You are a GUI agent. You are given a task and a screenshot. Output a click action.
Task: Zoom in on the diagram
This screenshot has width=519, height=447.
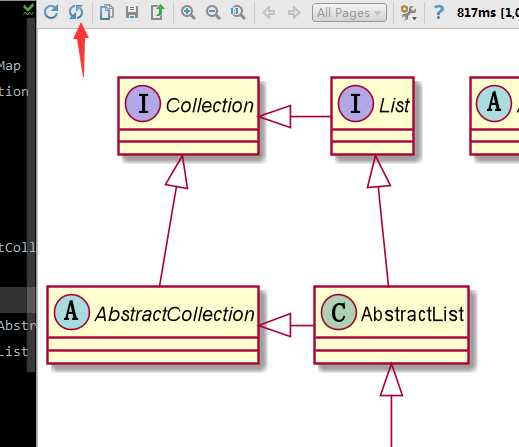click(188, 12)
